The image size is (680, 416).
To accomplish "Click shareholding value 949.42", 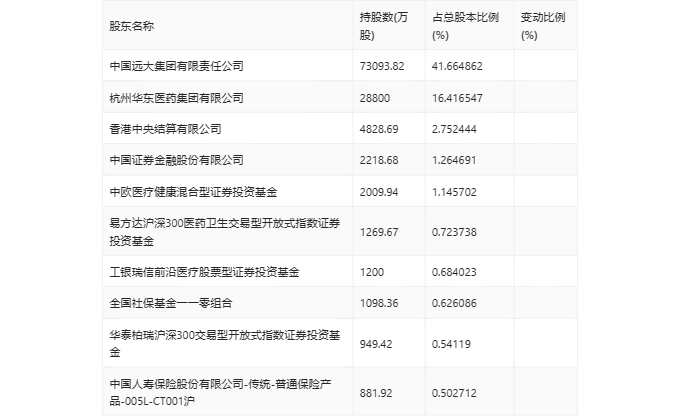I will tap(376, 344).
